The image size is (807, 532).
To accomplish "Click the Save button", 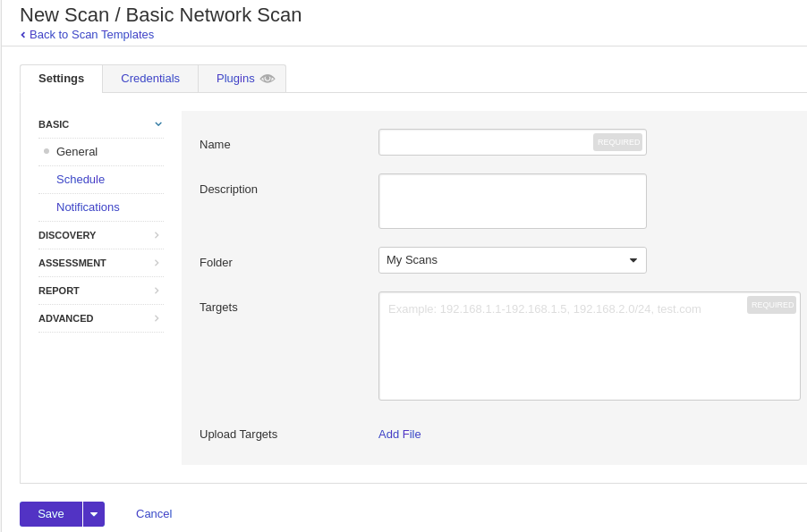I will click(x=51, y=514).
